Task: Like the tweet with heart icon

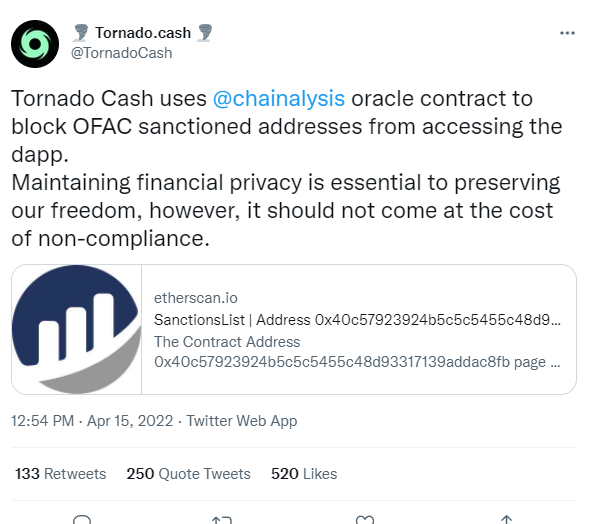Action: (x=364, y=520)
